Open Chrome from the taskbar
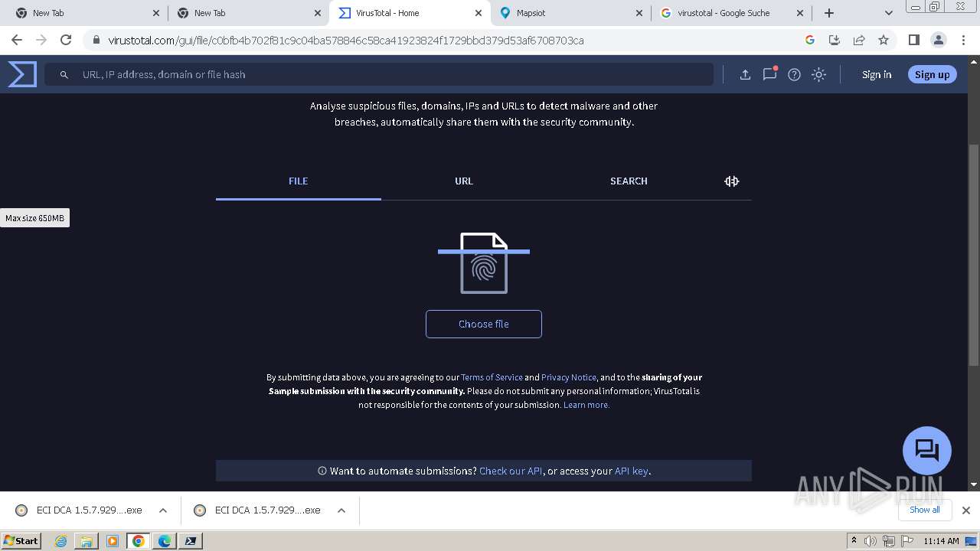This screenshot has height=551, width=980. [139, 541]
